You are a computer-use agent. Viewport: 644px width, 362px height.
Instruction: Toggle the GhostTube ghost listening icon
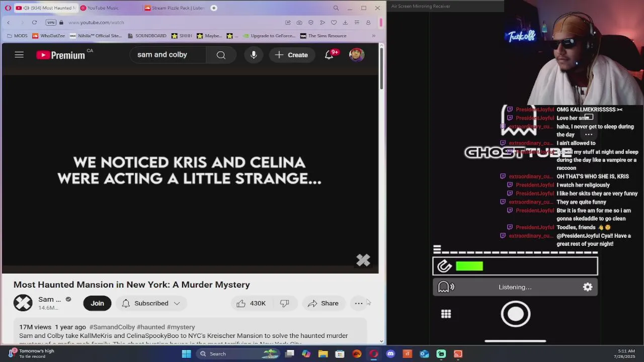(x=445, y=287)
